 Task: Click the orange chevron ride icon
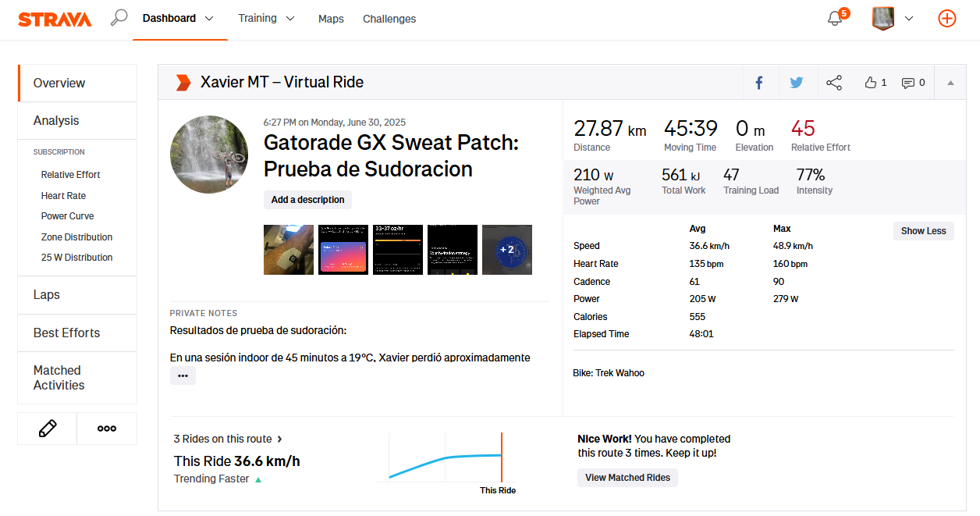(x=183, y=82)
